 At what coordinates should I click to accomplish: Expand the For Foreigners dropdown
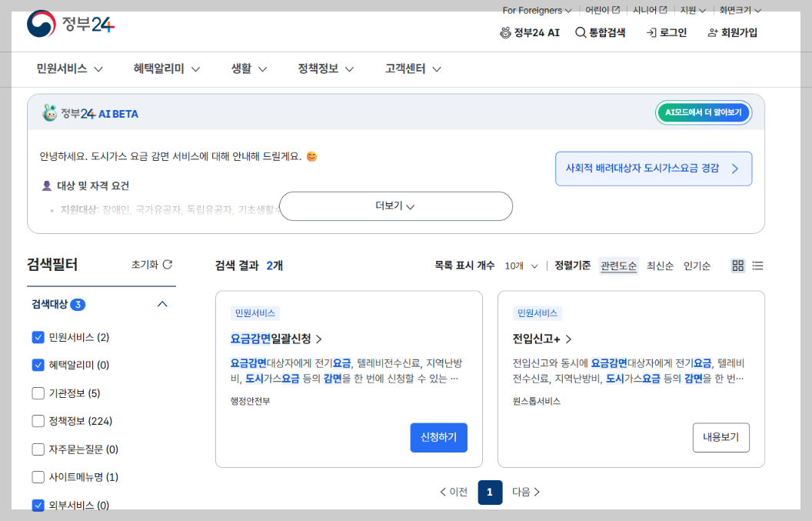537,10
